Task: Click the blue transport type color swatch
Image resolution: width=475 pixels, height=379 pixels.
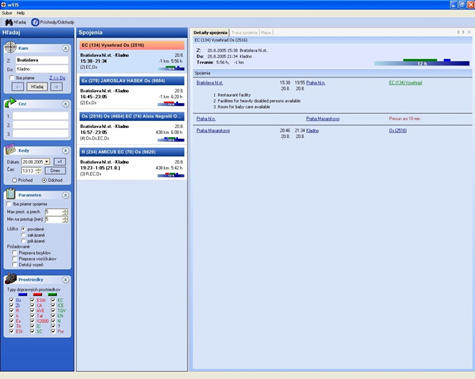Action: [x=23, y=295]
